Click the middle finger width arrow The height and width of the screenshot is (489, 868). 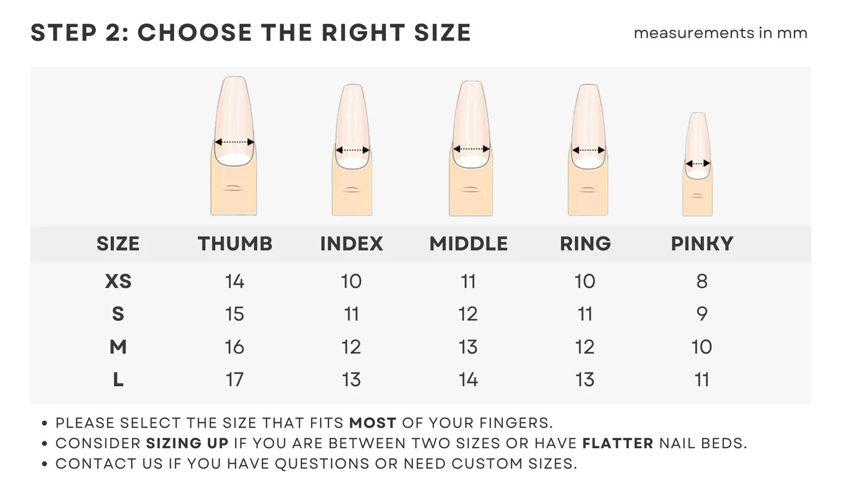click(471, 149)
